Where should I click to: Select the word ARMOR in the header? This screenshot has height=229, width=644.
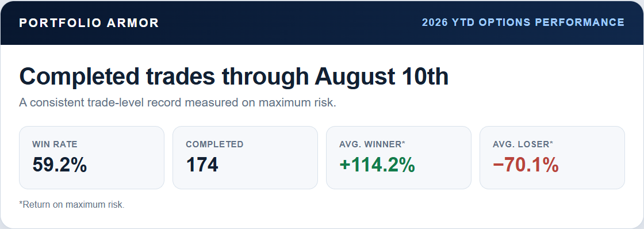point(133,22)
